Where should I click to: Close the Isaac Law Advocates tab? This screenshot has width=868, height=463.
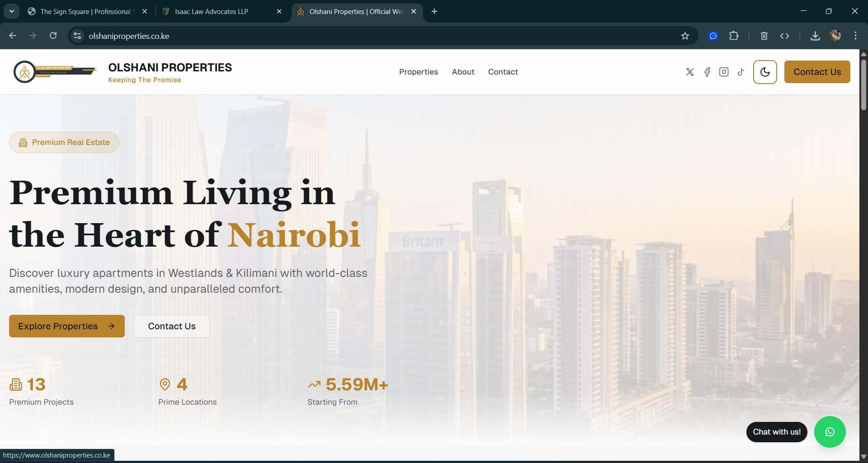pos(279,11)
